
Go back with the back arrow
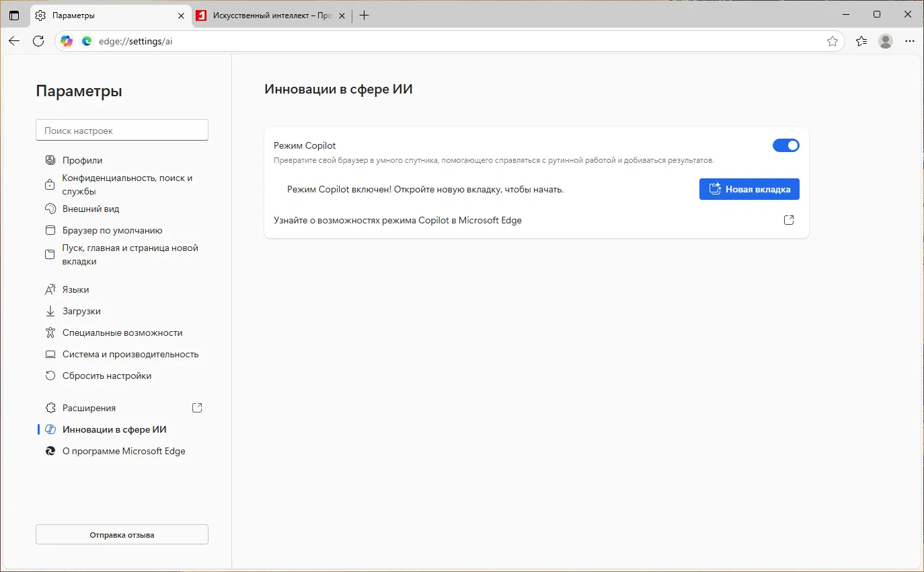(x=14, y=41)
